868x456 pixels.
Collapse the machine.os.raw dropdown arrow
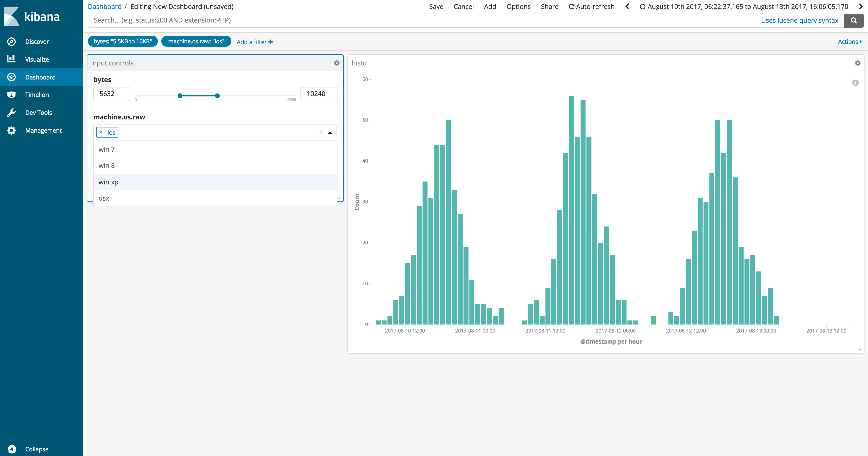pyautogui.click(x=330, y=133)
